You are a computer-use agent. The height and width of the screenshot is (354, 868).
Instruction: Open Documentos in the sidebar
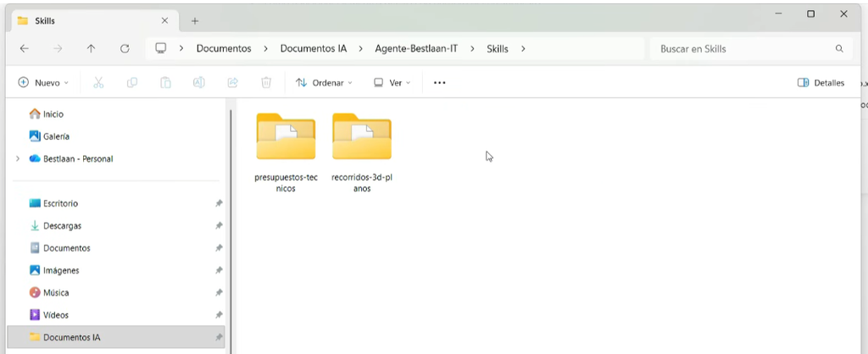pos(66,248)
